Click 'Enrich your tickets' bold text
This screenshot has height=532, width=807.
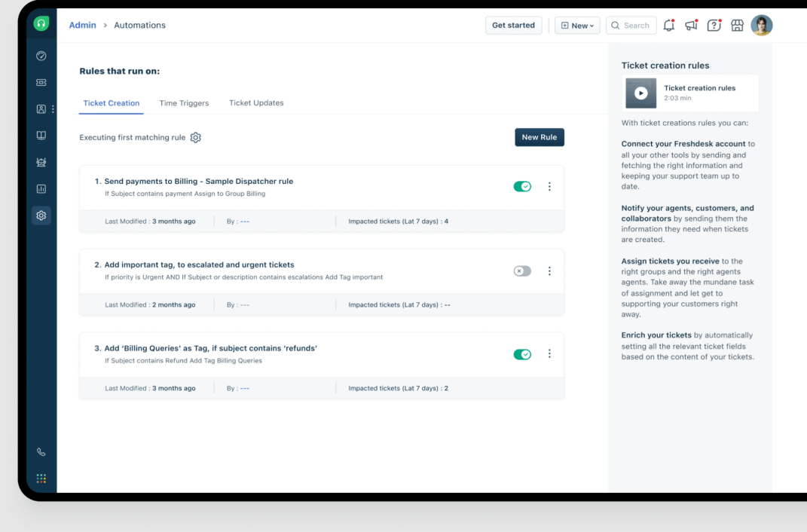coord(656,335)
